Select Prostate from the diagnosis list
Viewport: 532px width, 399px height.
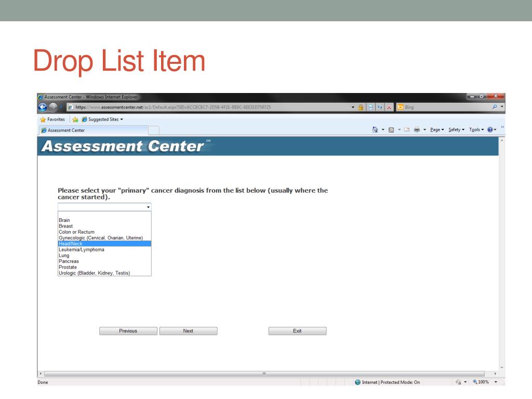(x=104, y=267)
